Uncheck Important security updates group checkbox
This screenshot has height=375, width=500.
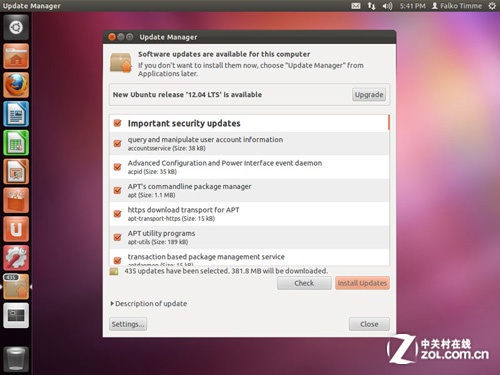pyautogui.click(x=117, y=123)
